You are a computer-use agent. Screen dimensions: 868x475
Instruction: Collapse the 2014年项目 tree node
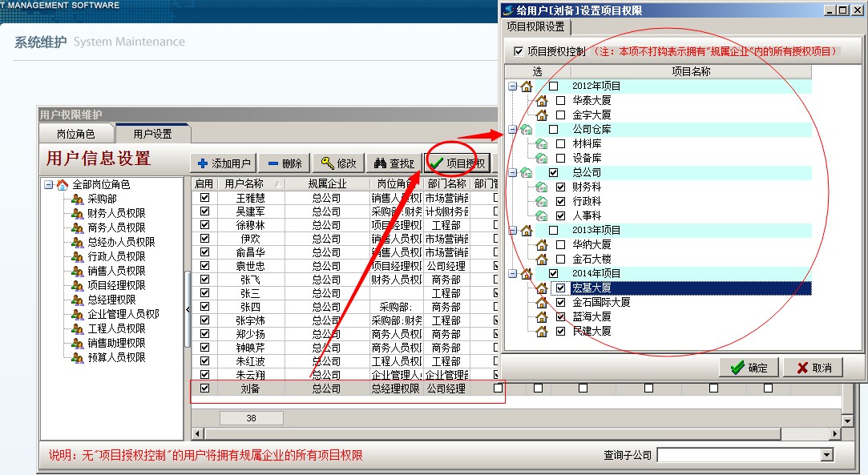click(512, 274)
